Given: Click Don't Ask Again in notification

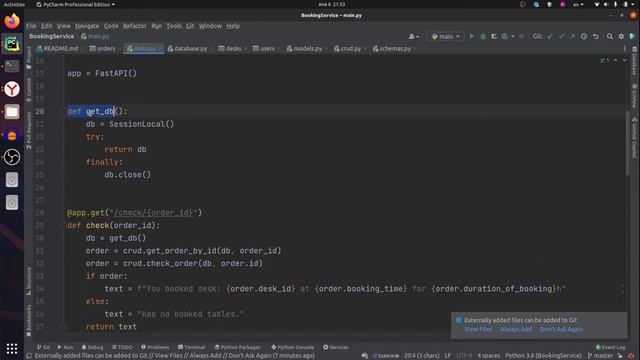Looking at the screenshot, I should coord(561,329).
